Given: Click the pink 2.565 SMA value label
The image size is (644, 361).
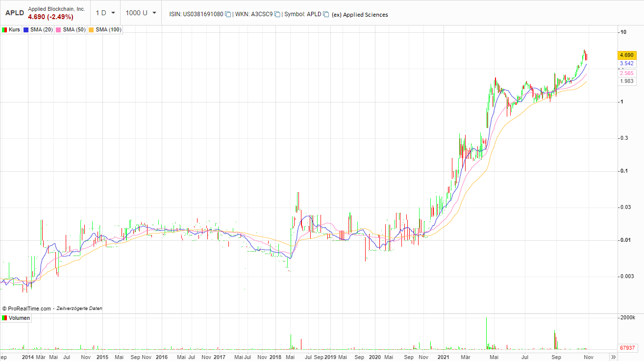Looking at the screenshot, I should [x=627, y=73].
